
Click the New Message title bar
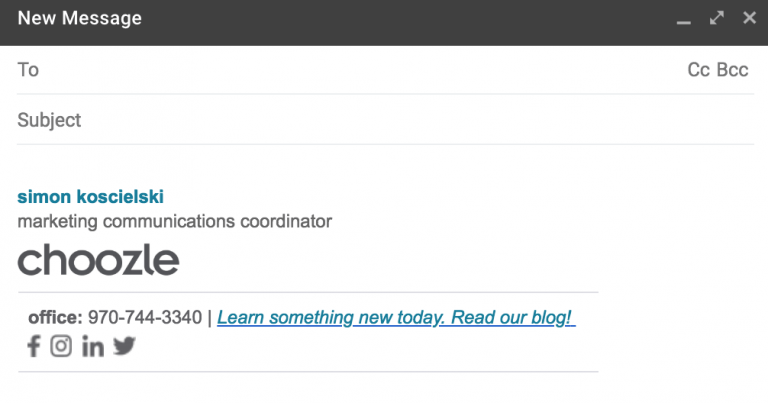click(343, 23)
